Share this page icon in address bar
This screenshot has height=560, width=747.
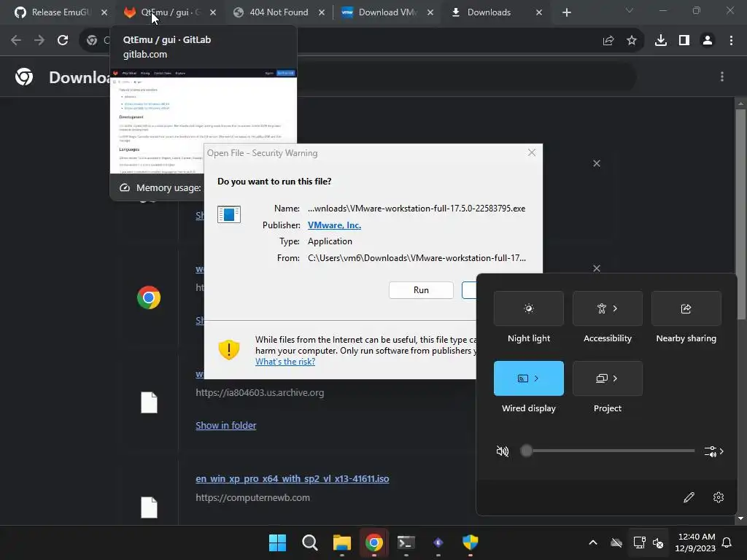608,41
